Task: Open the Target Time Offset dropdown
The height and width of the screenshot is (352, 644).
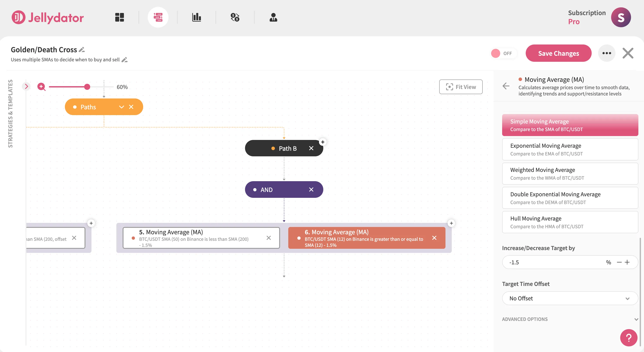Action: click(570, 298)
